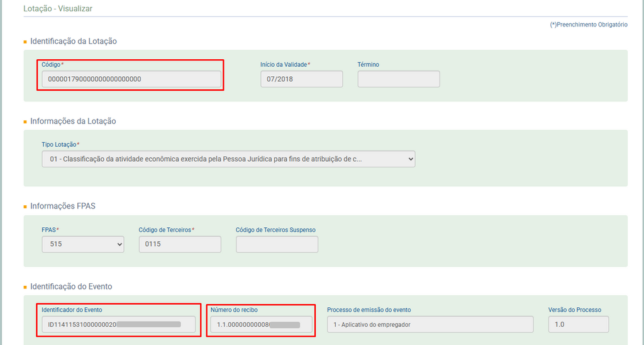This screenshot has height=345, width=644.
Task: Click the empty Término field
Action: click(x=398, y=79)
